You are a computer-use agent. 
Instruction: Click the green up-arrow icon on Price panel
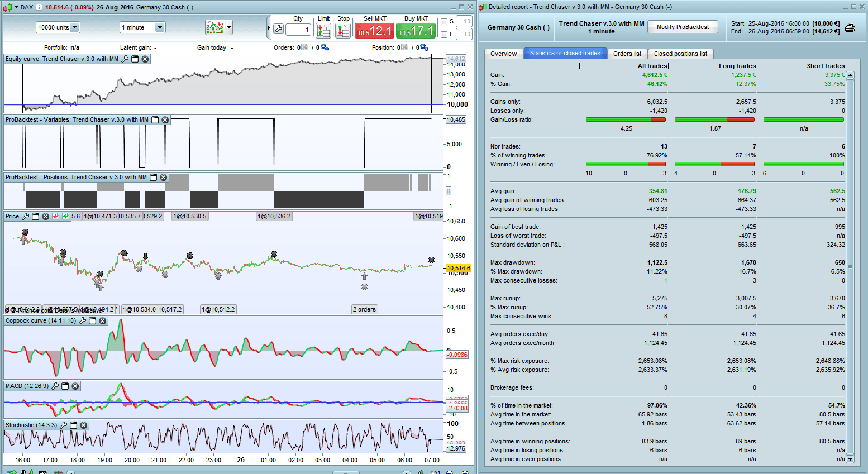pos(65,216)
